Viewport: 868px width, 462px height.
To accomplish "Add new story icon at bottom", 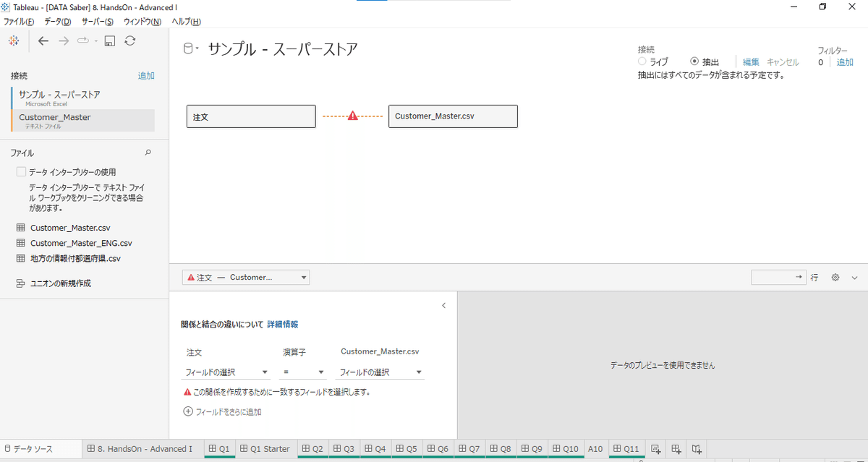I will pyautogui.click(x=697, y=449).
